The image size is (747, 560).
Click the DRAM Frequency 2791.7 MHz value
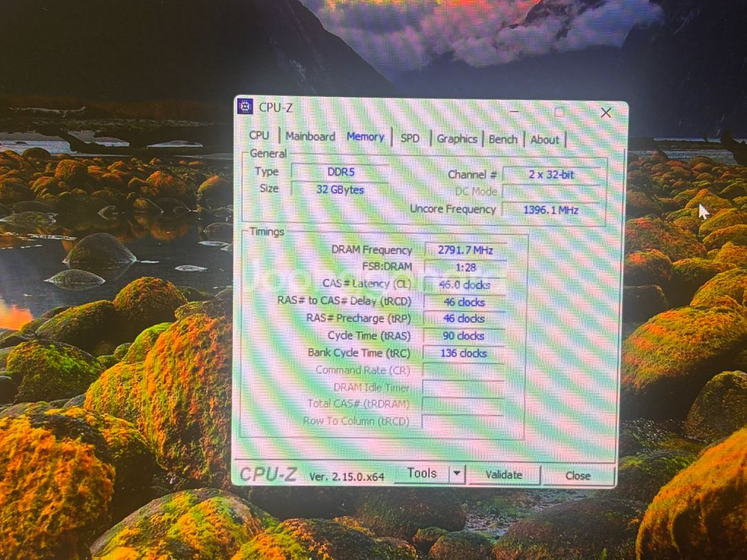click(x=465, y=250)
